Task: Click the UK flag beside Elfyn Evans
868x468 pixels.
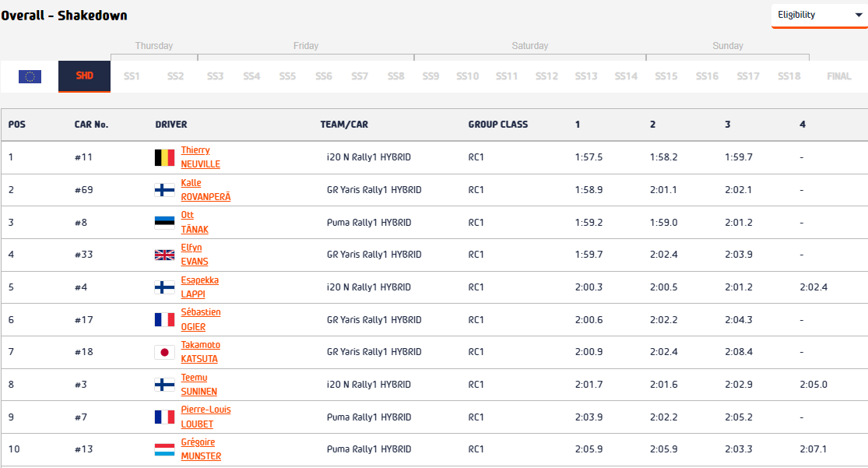Action: 164,255
